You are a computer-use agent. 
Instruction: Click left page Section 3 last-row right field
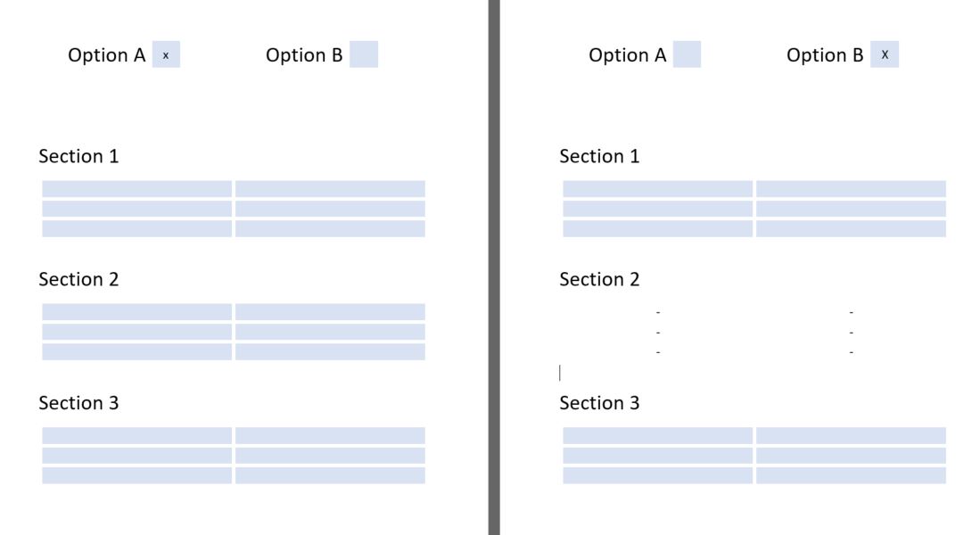click(x=330, y=475)
